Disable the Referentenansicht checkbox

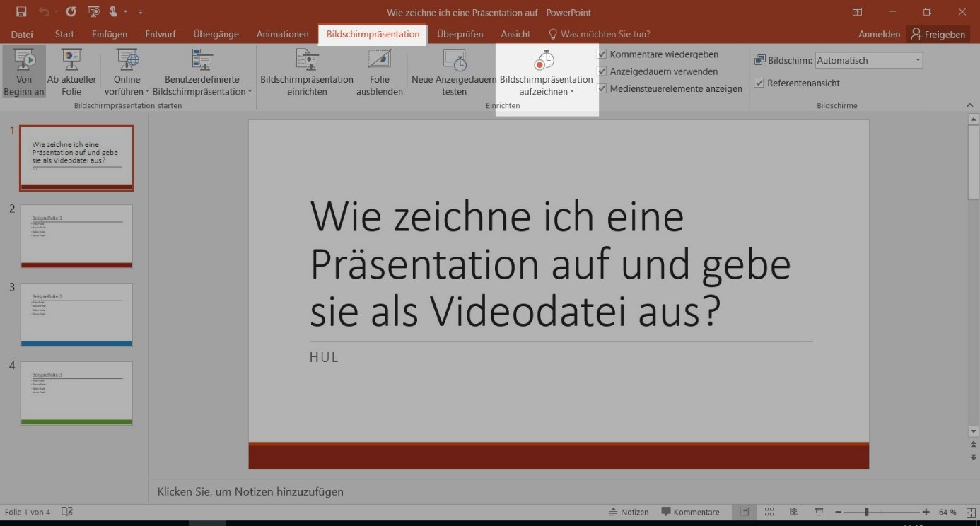(x=759, y=83)
